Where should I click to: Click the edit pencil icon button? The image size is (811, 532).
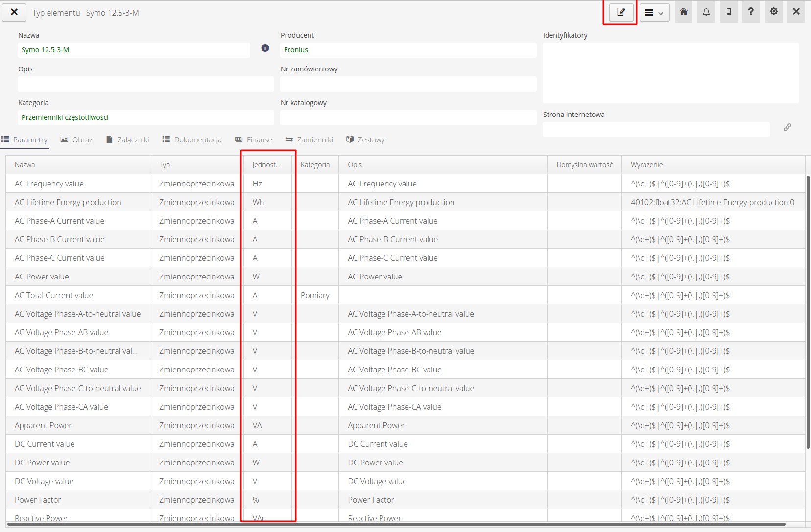(x=621, y=12)
